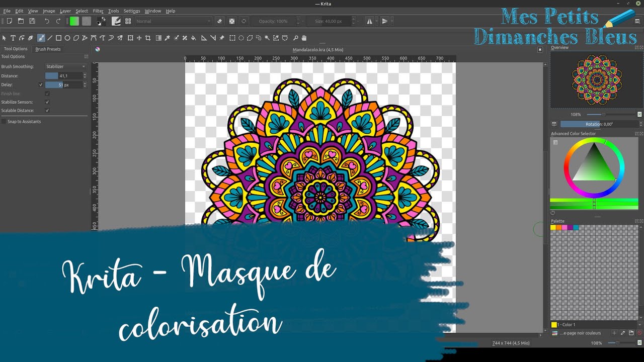Enable Snap to Assistants
Image resolution: width=644 pixels, height=362 pixels.
coord(4,122)
